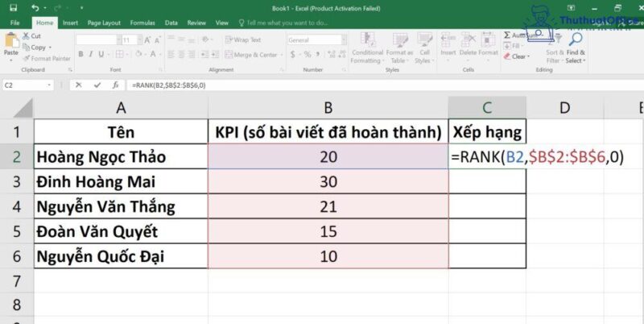Go to the Formulas tab

(142, 23)
